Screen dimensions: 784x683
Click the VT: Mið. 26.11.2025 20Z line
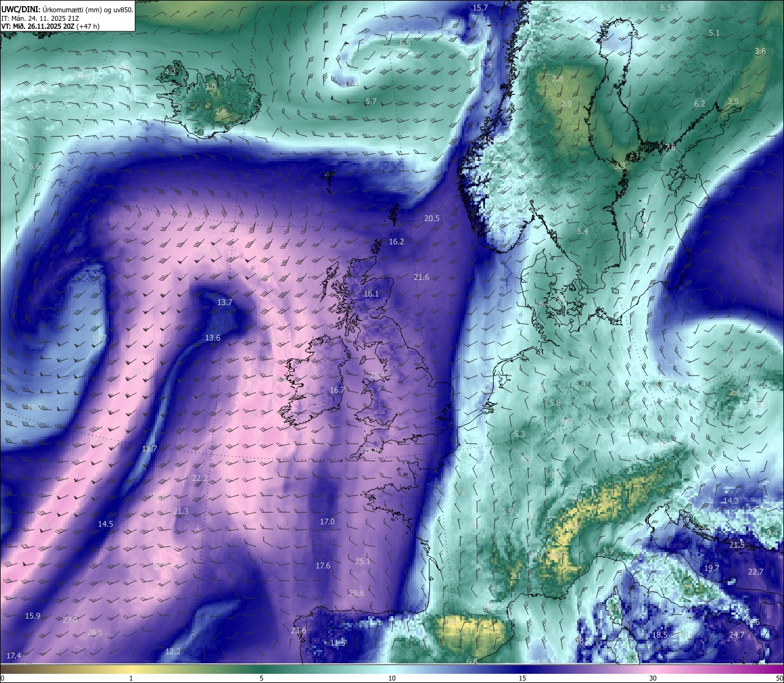tap(50, 26)
